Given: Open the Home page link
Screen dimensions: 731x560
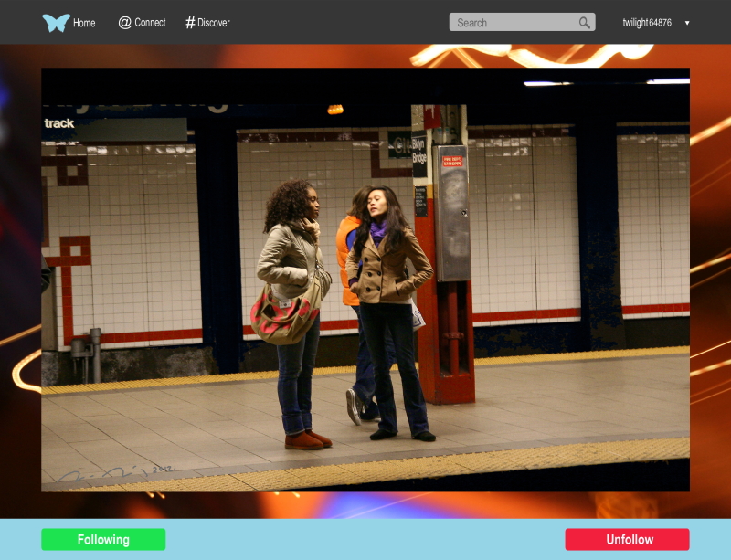Looking at the screenshot, I should [x=84, y=23].
